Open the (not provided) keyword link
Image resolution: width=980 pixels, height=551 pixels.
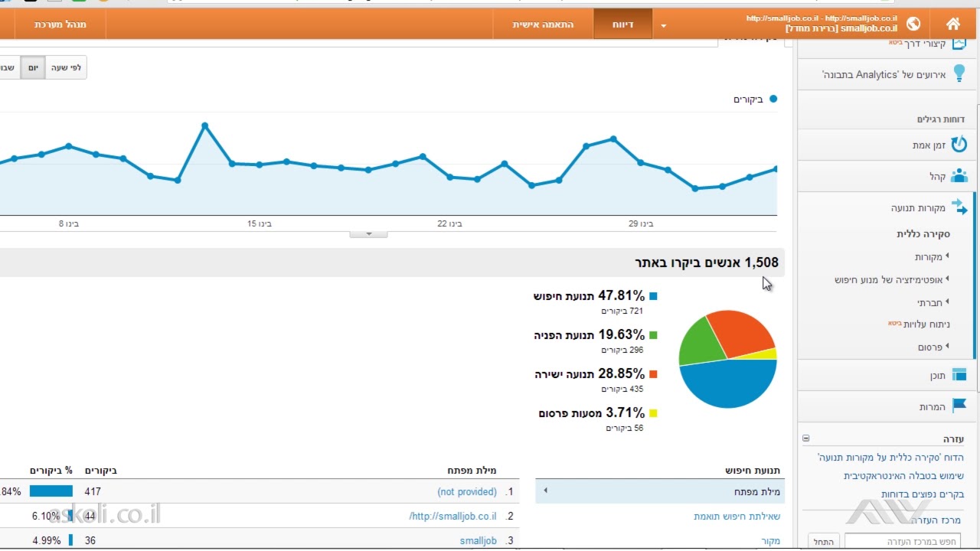pyautogui.click(x=467, y=492)
